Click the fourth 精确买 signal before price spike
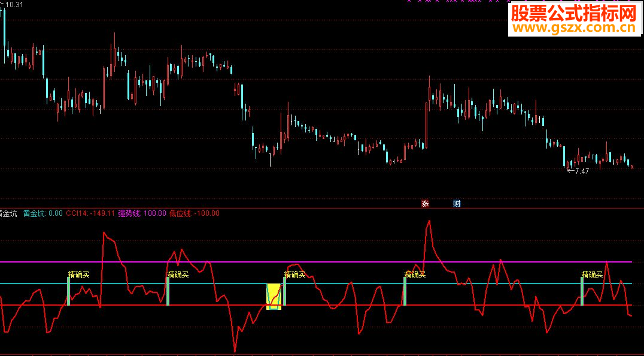Viewport: 644px width, 356px height. [x=415, y=274]
